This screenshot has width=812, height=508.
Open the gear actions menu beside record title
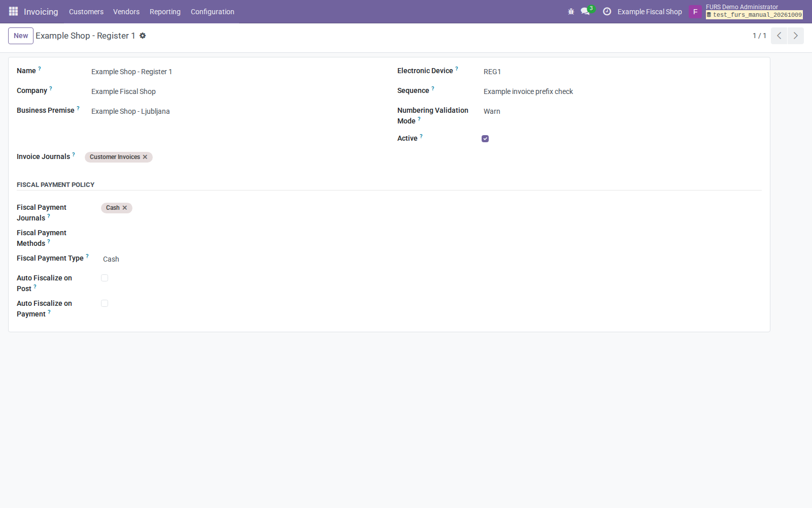(x=143, y=36)
